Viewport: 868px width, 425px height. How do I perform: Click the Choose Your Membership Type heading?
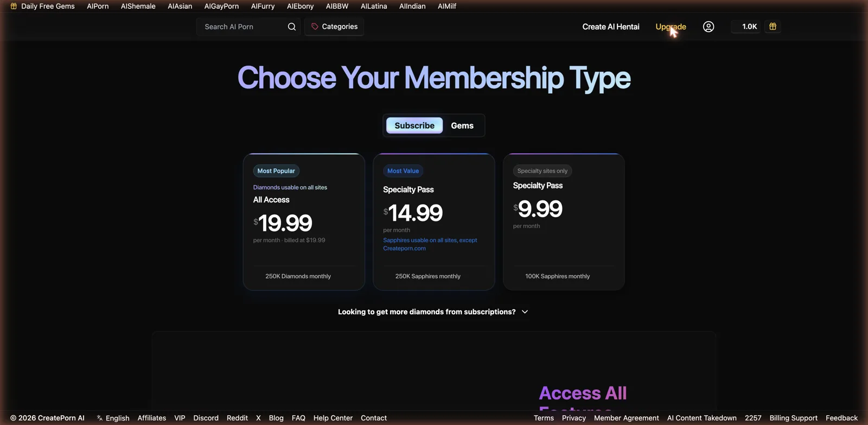coord(434,78)
